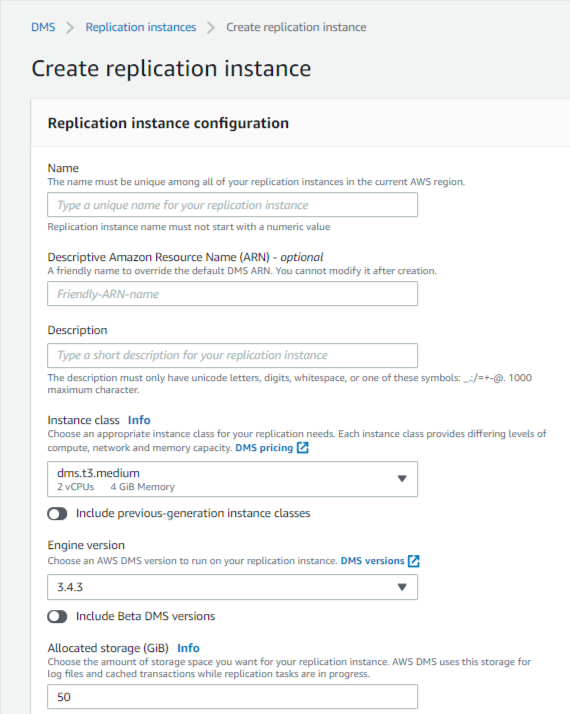The height and width of the screenshot is (714, 570).
Task: Click the Engine version dropdown arrow
Action: click(402, 587)
